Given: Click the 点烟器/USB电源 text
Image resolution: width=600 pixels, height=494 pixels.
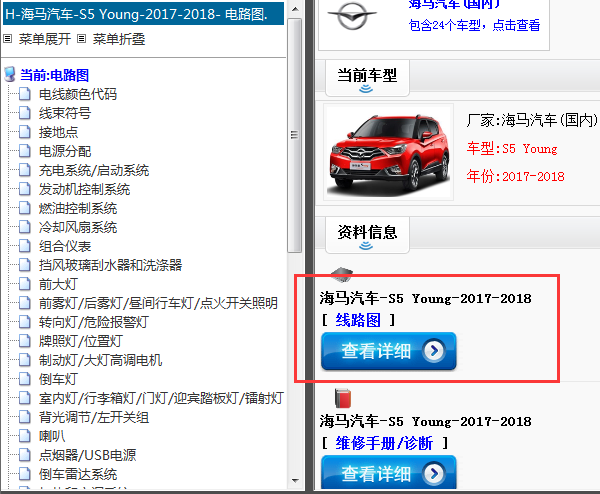Looking at the screenshot, I should coord(87,455).
